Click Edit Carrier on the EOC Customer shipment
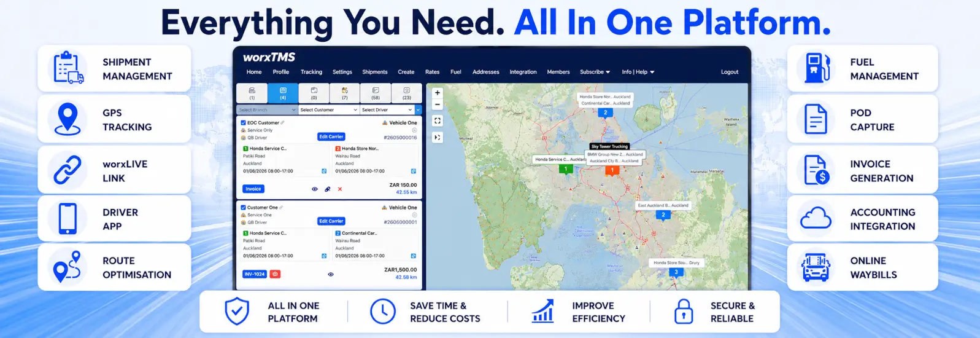980x338 pixels. [331, 136]
